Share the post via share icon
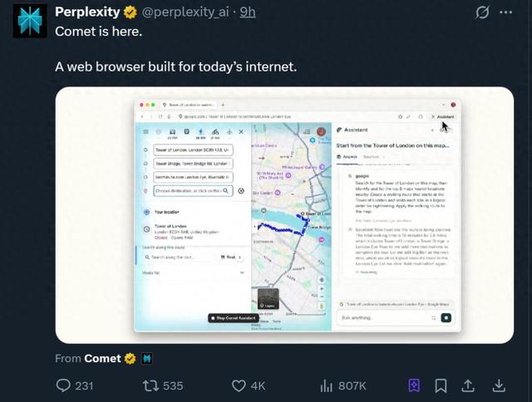This screenshot has width=532, height=402. tap(469, 385)
